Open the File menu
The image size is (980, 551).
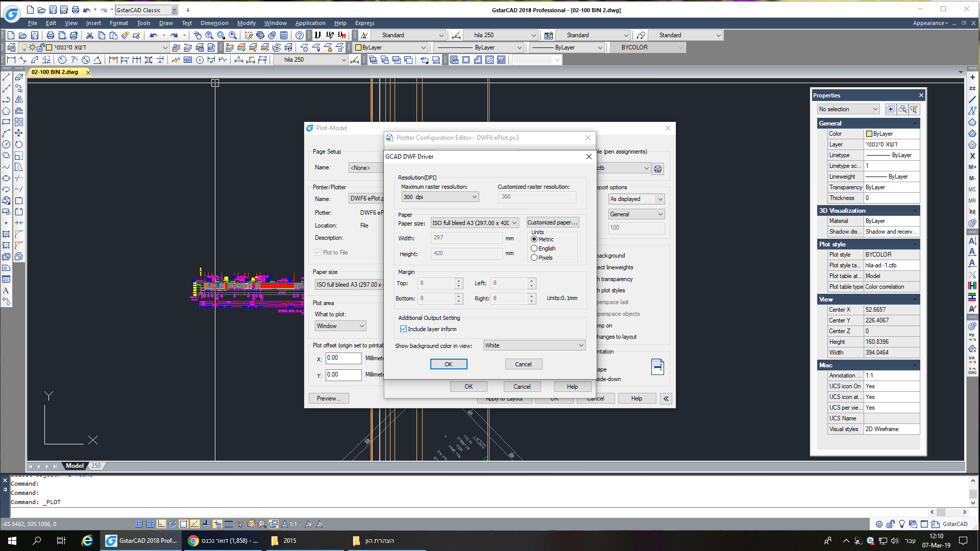click(33, 23)
